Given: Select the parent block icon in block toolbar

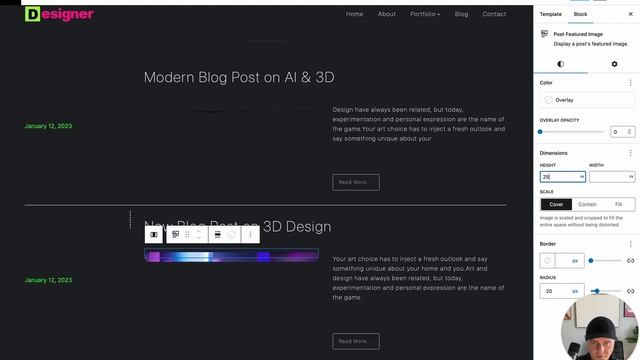Looking at the screenshot, I should pyautogui.click(x=154, y=235).
